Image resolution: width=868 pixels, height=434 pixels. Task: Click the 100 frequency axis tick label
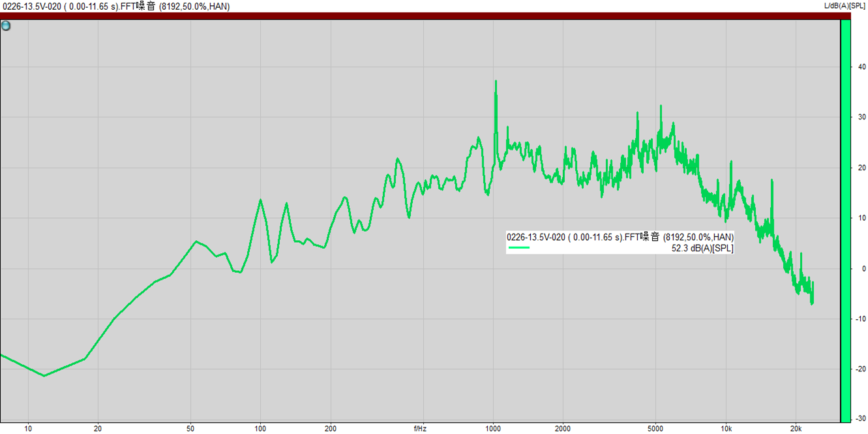click(x=260, y=429)
